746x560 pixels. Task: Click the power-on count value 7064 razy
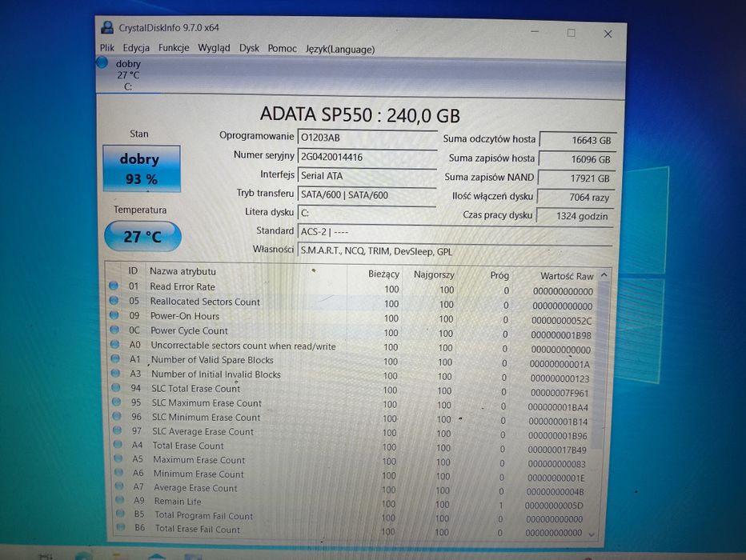tap(576, 197)
